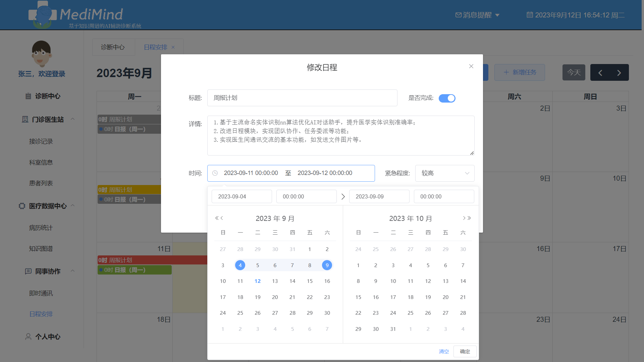Choose October 31 in the right calendar
Image resolution: width=644 pixels, height=362 pixels.
pos(393,329)
